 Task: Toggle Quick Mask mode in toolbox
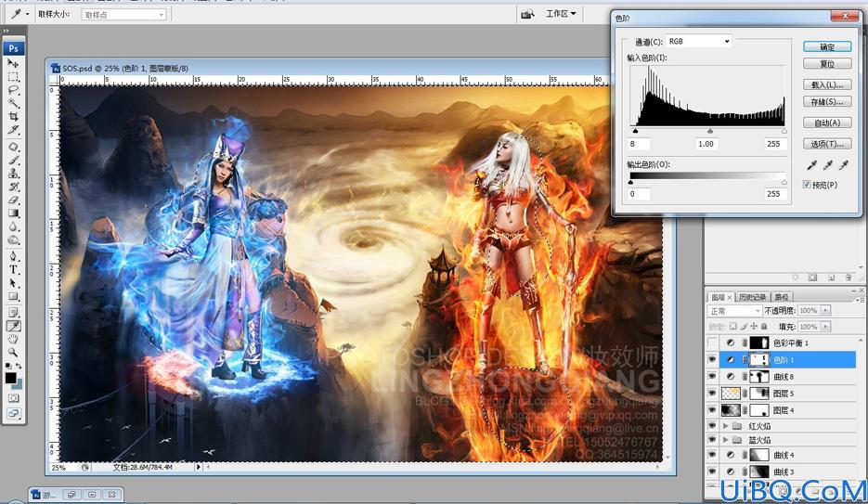click(13, 398)
